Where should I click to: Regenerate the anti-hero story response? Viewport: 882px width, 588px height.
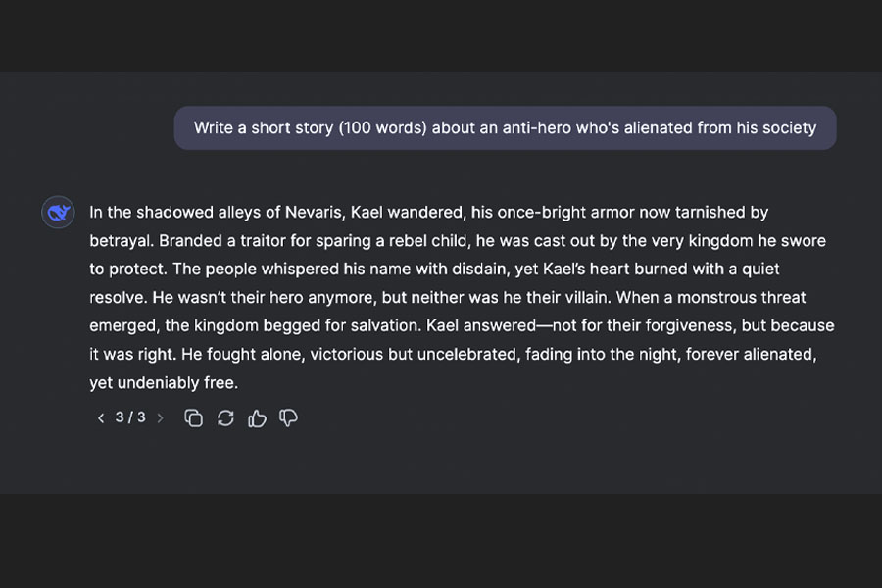coord(225,418)
